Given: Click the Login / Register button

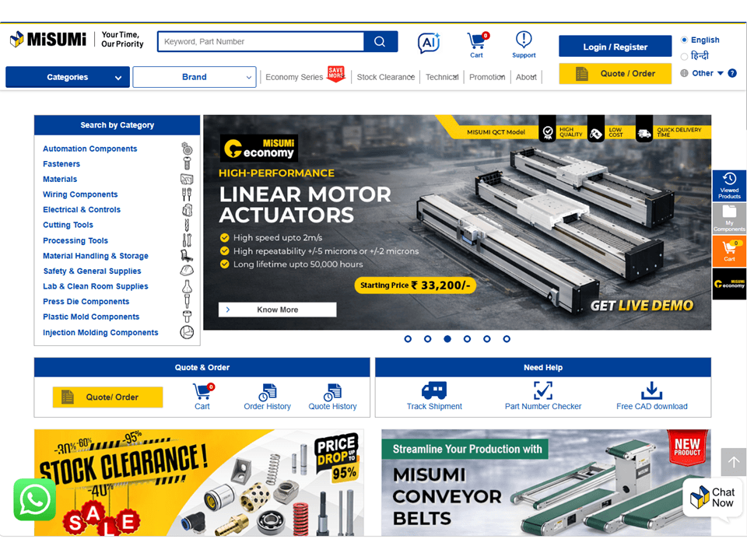Looking at the screenshot, I should [615, 47].
